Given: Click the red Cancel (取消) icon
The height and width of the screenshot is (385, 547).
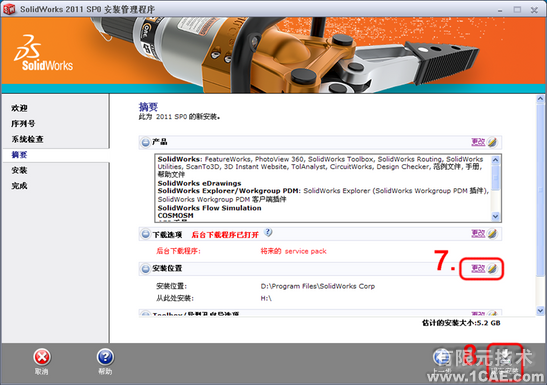Looking at the screenshot, I should [x=42, y=357].
